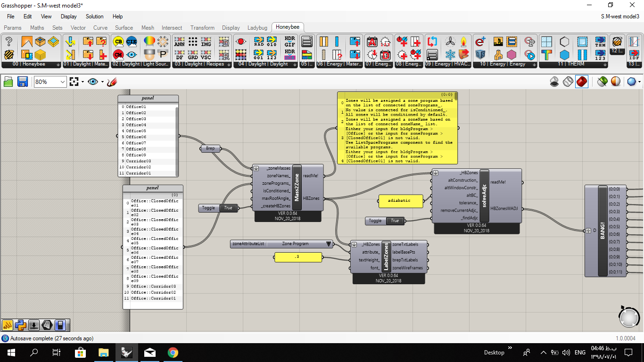Click the red shaded preview mode icon
The height and width of the screenshot is (362, 644).
tap(582, 82)
